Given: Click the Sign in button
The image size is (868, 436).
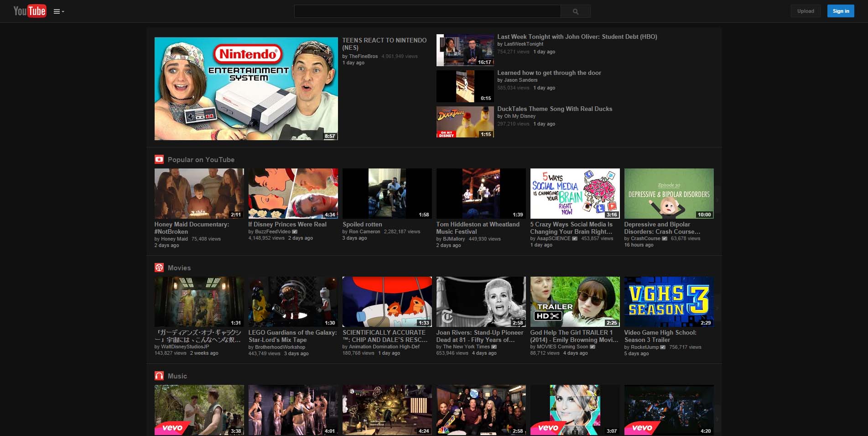Looking at the screenshot, I should tap(841, 11).
